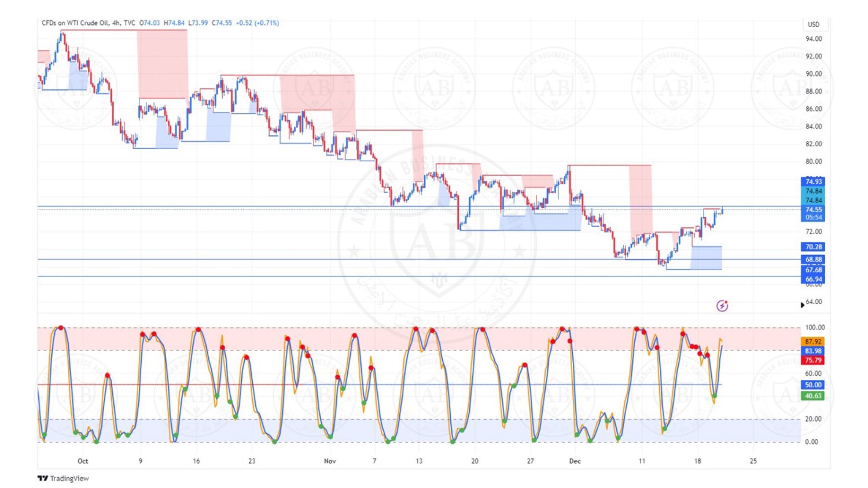Click the 60.00 oscillator axis label
Screen dimensions: 868x488
[x=814, y=374]
